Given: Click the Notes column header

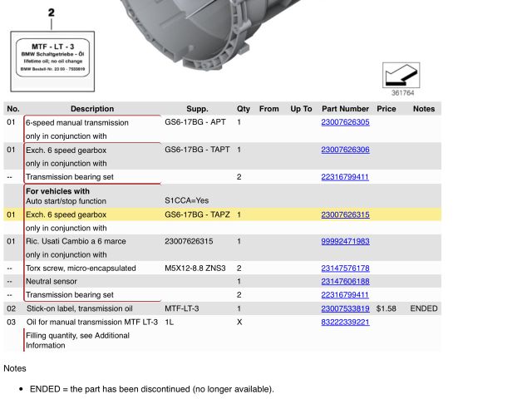Looking at the screenshot, I should [423, 109].
